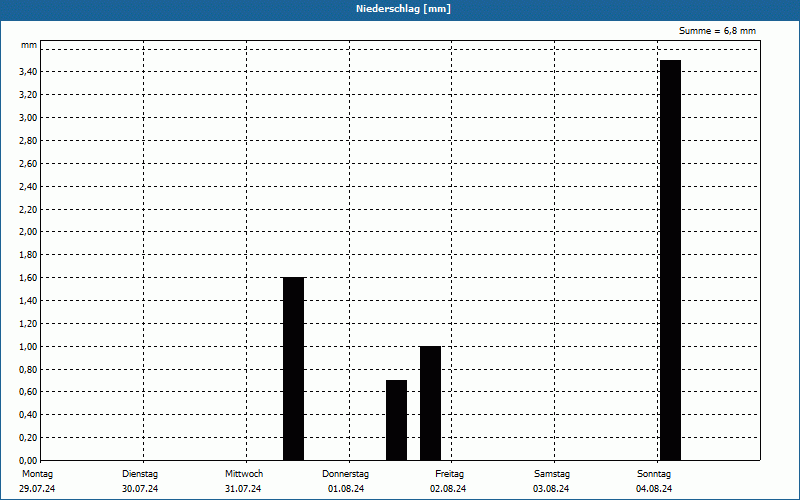The height and width of the screenshot is (500, 800).
Task: Click the 2,40 y-axis value
Action: [28, 187]
